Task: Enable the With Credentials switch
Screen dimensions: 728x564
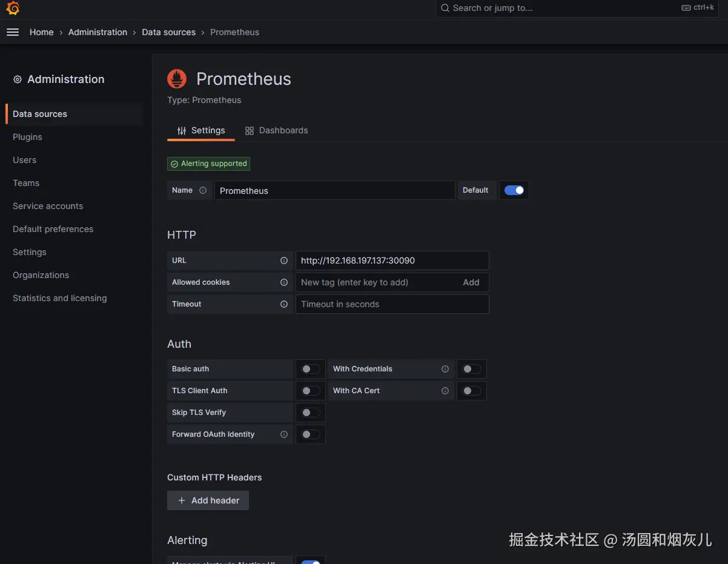Action: (x=472, y=369)
